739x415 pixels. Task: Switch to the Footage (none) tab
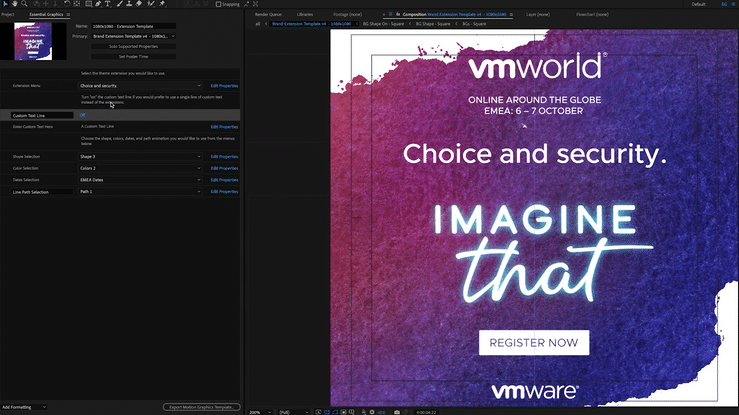(347, 15)
